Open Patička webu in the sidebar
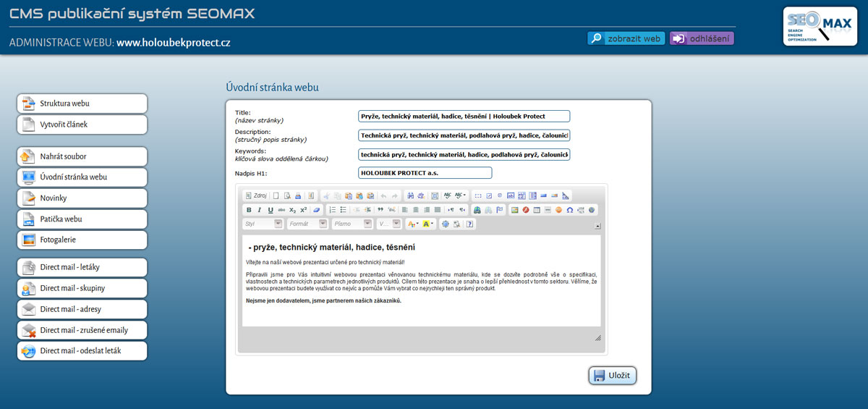The image size is (868, 409). [x=82, y=219]
